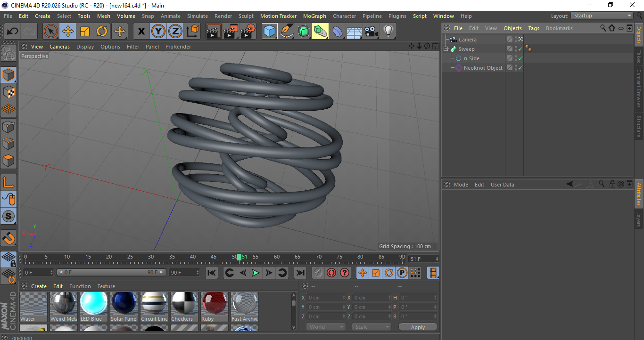Go to start of animation

point(212,273)
